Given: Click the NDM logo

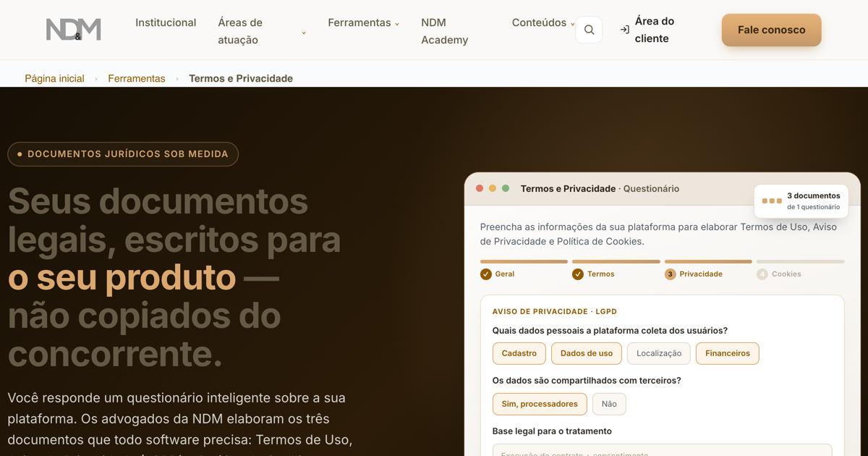Looking at the screenshot, I should point(74,30).
